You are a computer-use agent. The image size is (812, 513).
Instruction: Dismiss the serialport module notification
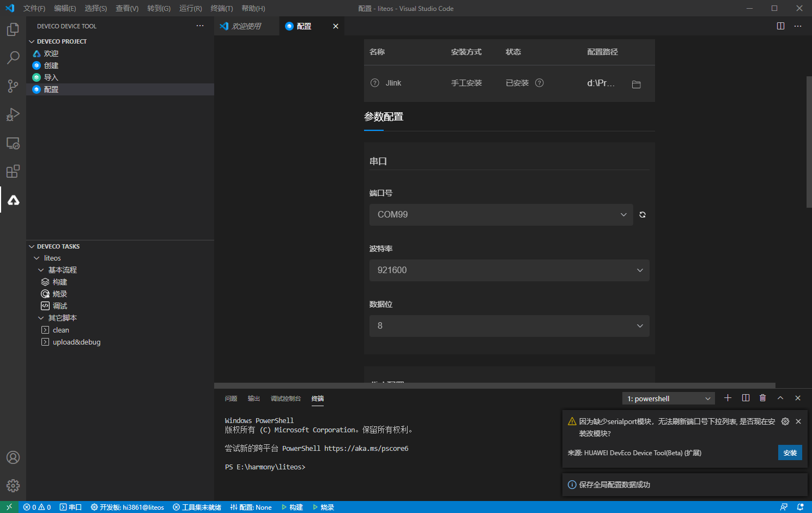click(798, 421)
